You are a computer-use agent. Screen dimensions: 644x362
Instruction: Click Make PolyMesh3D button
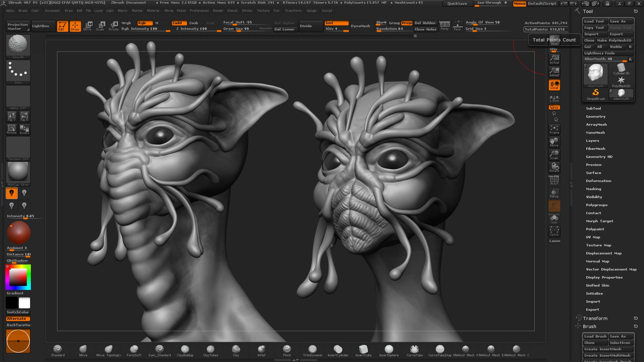point(614,40)
